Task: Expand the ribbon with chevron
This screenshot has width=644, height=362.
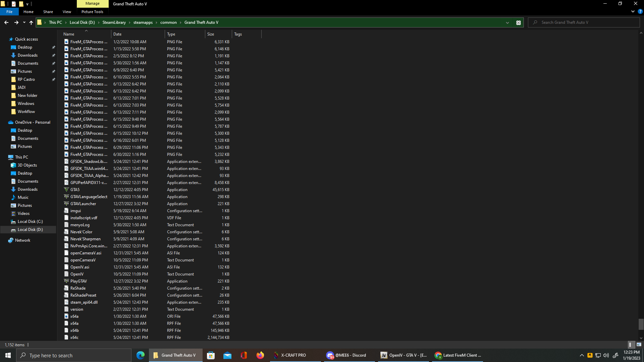Action: [633, 11]
